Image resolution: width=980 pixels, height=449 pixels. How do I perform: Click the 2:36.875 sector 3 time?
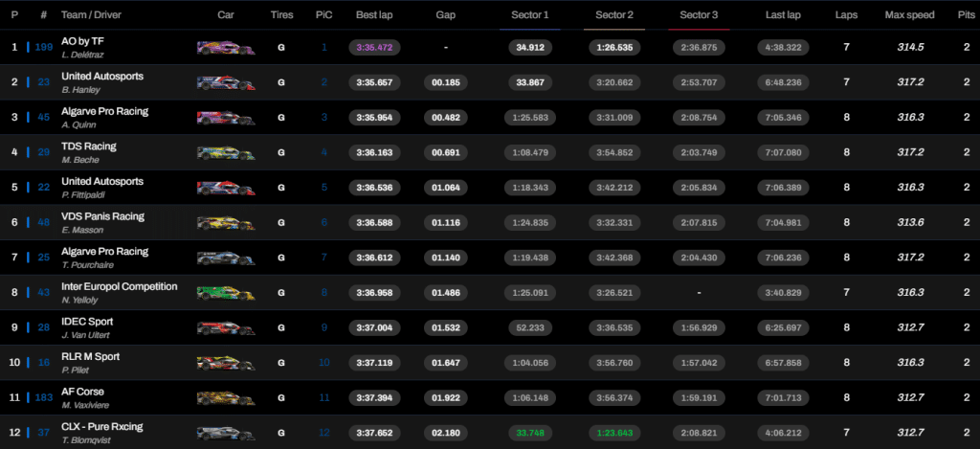(699, 48)
